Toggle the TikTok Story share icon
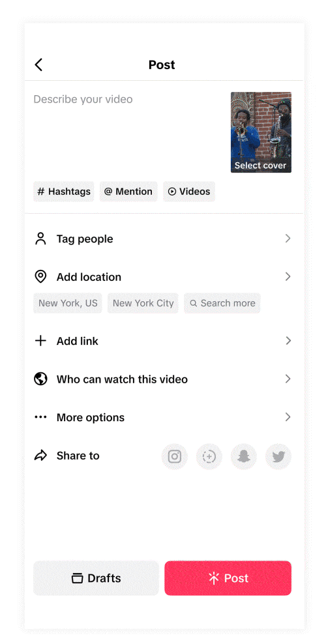The height and width of the screenshot is (644, 328). pyautogui.click(x=209, y=456)
